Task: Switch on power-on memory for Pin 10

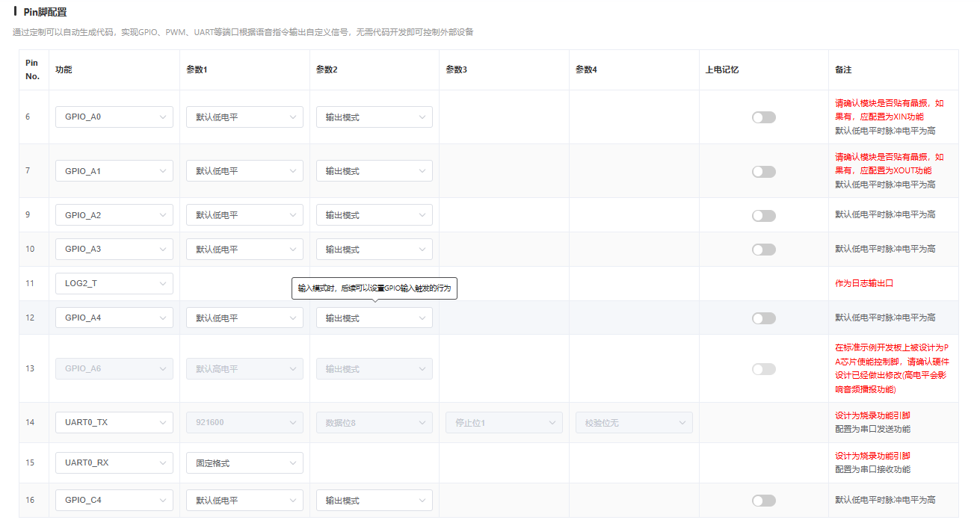Action: [763, 250]
